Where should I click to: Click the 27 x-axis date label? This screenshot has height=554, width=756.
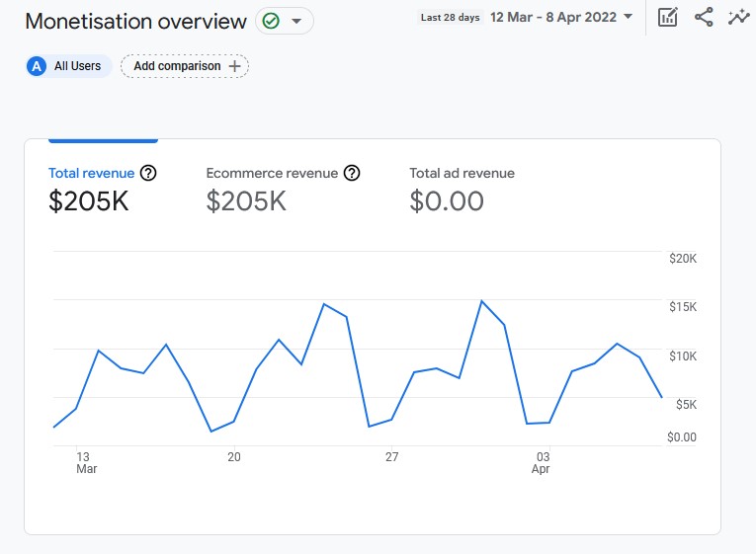tap(392, 456)
